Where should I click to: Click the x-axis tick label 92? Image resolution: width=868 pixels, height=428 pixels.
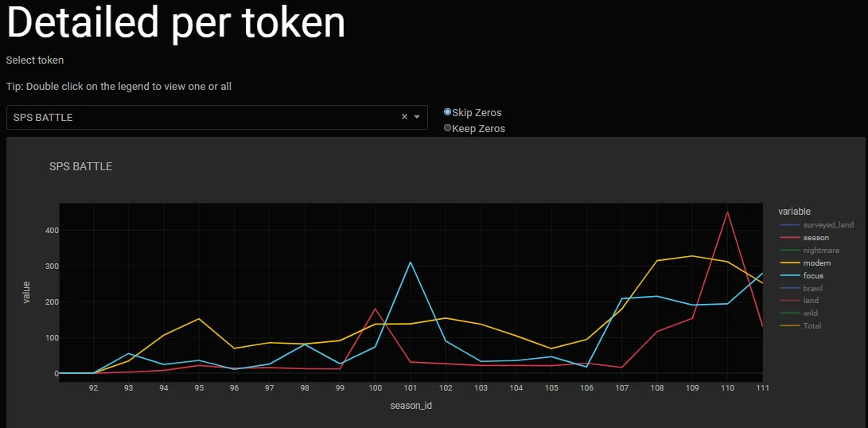94,388
